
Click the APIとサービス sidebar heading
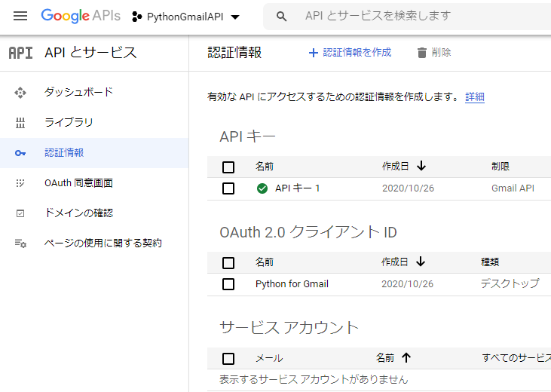tap(90, 53)
